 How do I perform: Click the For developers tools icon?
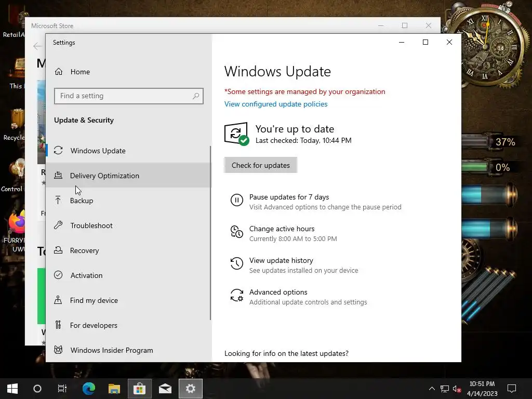coord(58,325)
